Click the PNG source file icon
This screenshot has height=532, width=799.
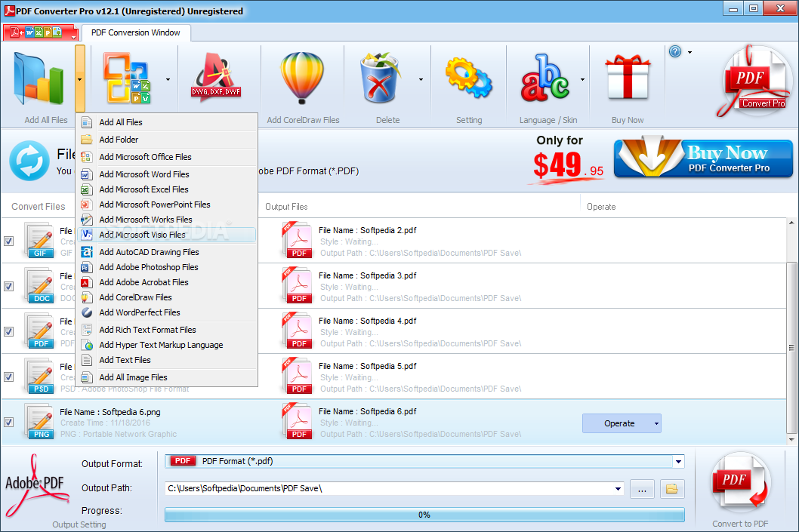click(x=40, y=421)
